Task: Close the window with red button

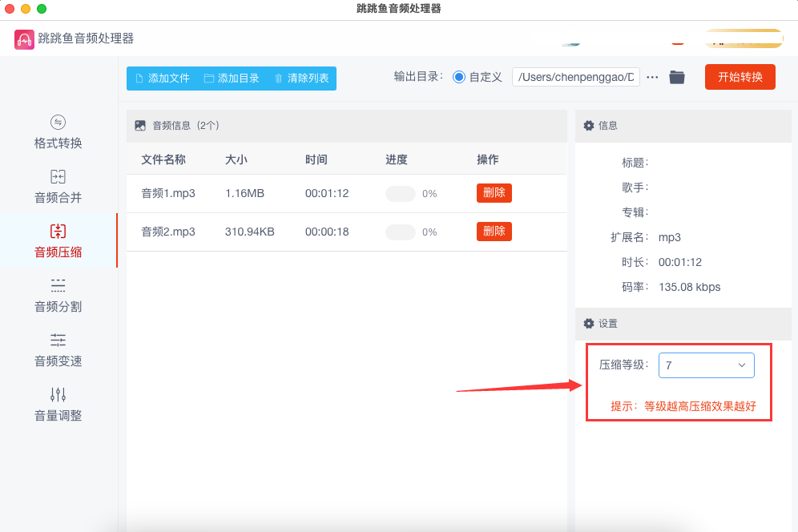Action: click(9, 9)
